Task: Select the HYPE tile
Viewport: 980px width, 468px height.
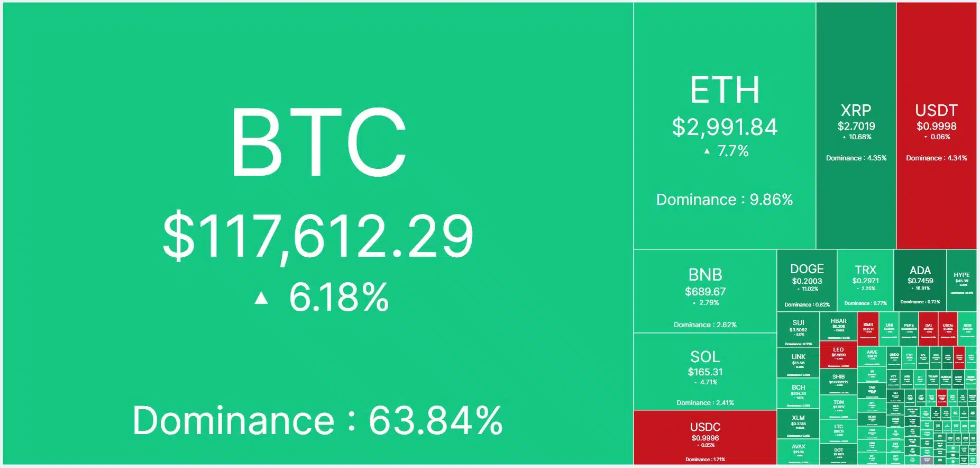Action: pos(961,281)
